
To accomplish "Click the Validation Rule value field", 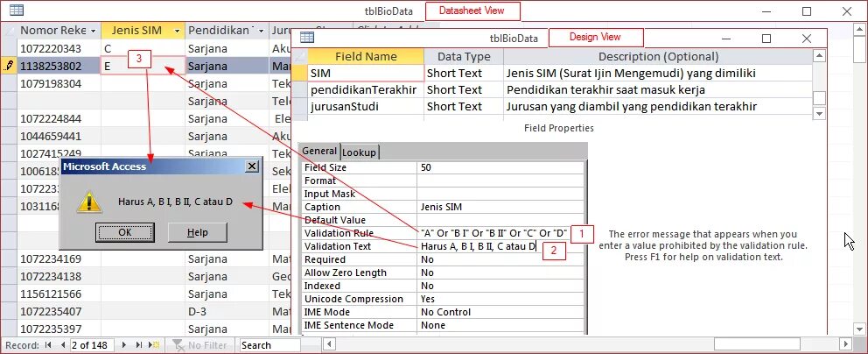I will [x=494, y=233].
